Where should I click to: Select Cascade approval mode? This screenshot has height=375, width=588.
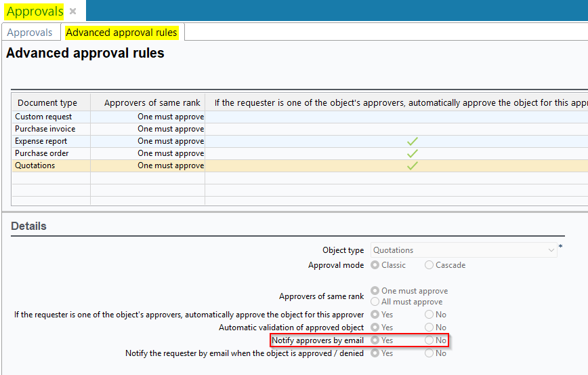[x=429, y=265]
